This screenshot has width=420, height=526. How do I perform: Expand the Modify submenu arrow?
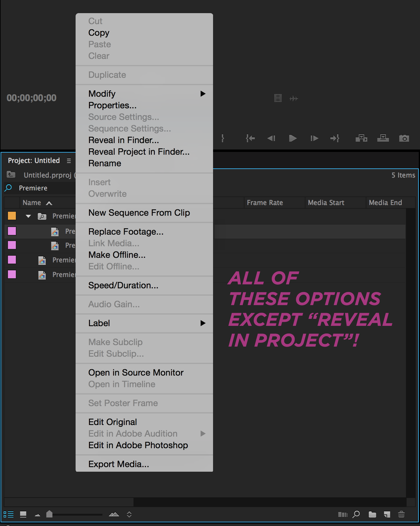(x=203, y=94)
